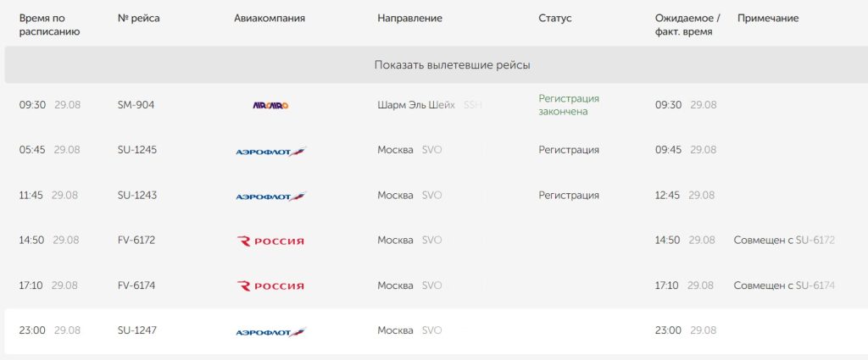Click the Aeroflot logo for flight SU-1245
The height and width of the screenshot is (360, 868).
(x=270, y=151)
